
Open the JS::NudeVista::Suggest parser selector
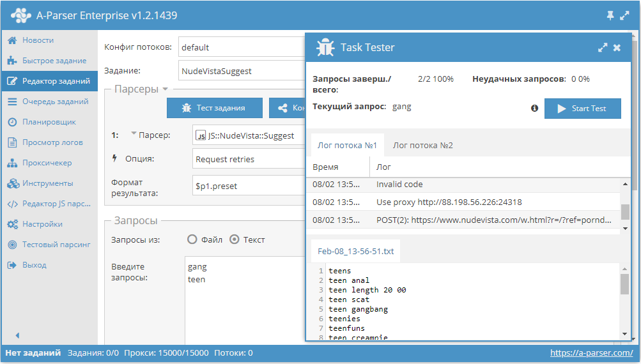[249, 135]
